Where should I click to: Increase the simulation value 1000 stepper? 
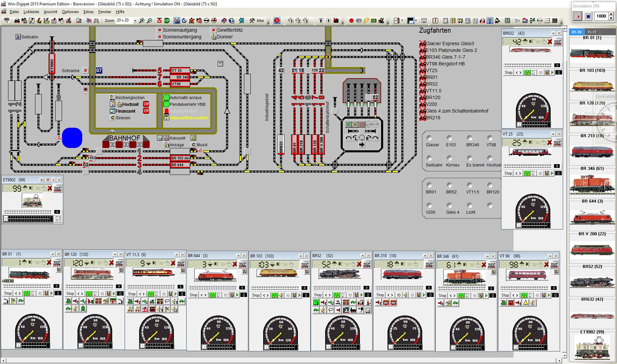coord(612,14)
